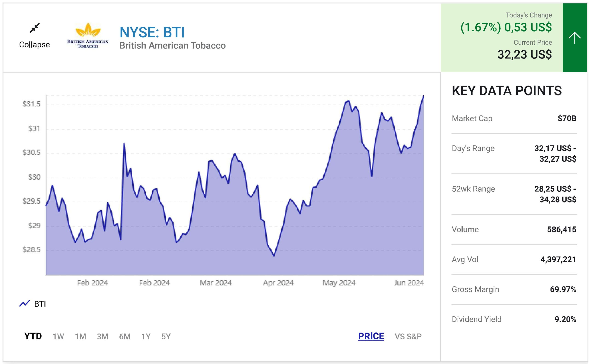
Task: Click the Mar 2024 x-axis label
Action: (216, 283)
